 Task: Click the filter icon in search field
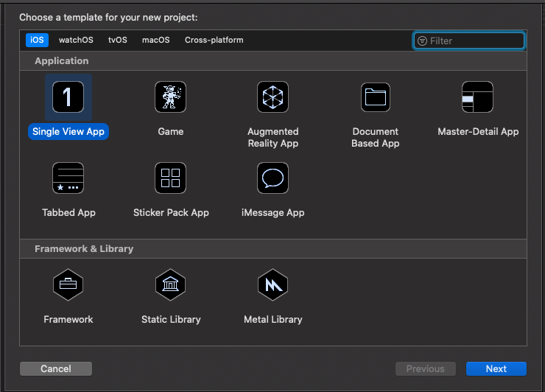422,41
